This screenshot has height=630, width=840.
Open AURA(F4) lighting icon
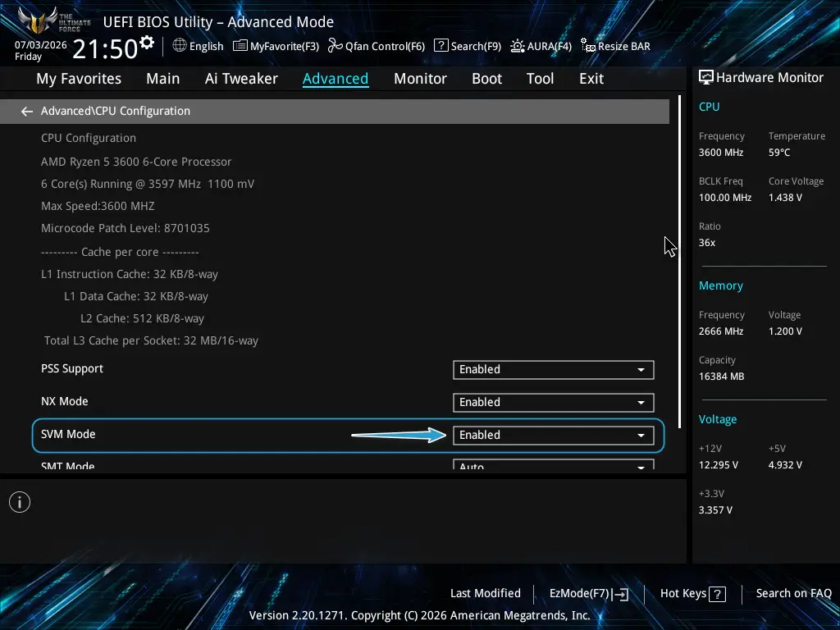518,46
